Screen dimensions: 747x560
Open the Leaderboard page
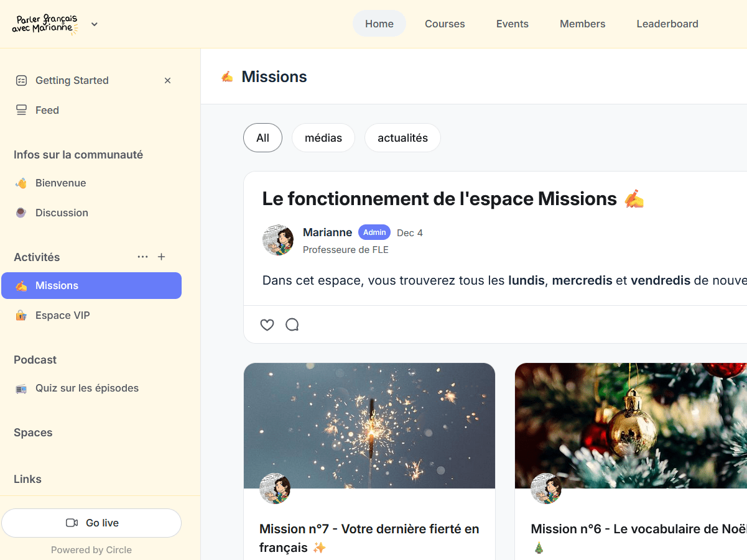pyautogui.click(x=667, y=24)
